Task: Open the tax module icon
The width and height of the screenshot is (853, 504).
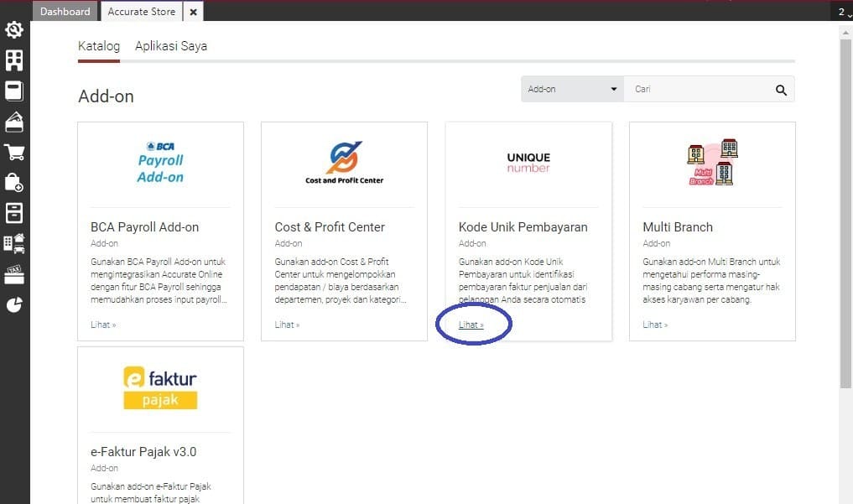Action: pos(14,273)
